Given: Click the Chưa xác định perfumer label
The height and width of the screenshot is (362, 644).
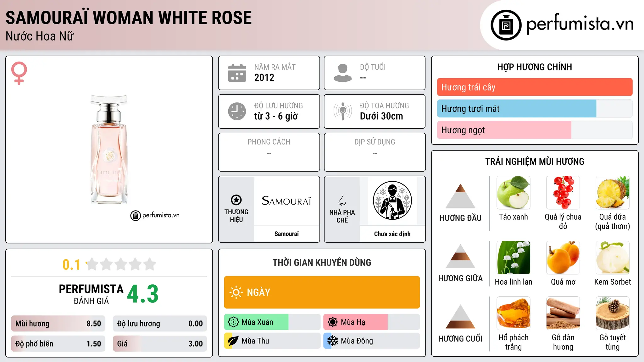Looking at the screenshot, I should tap(392, 234).
